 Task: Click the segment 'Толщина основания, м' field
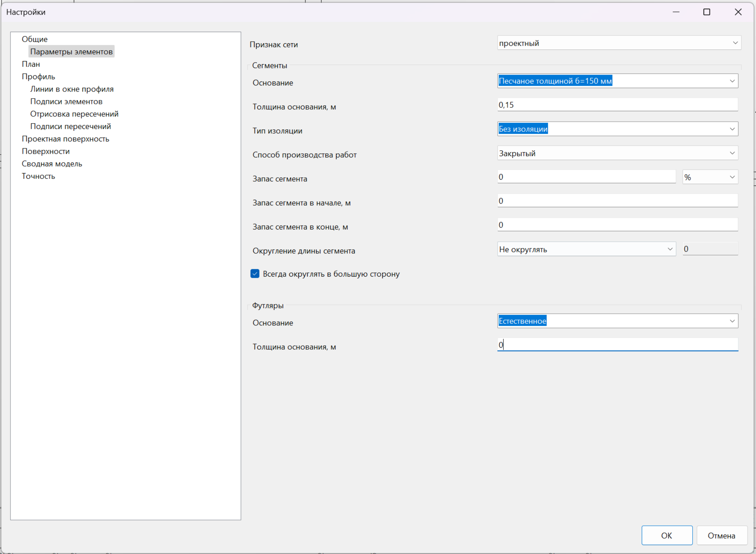point(617,105)
